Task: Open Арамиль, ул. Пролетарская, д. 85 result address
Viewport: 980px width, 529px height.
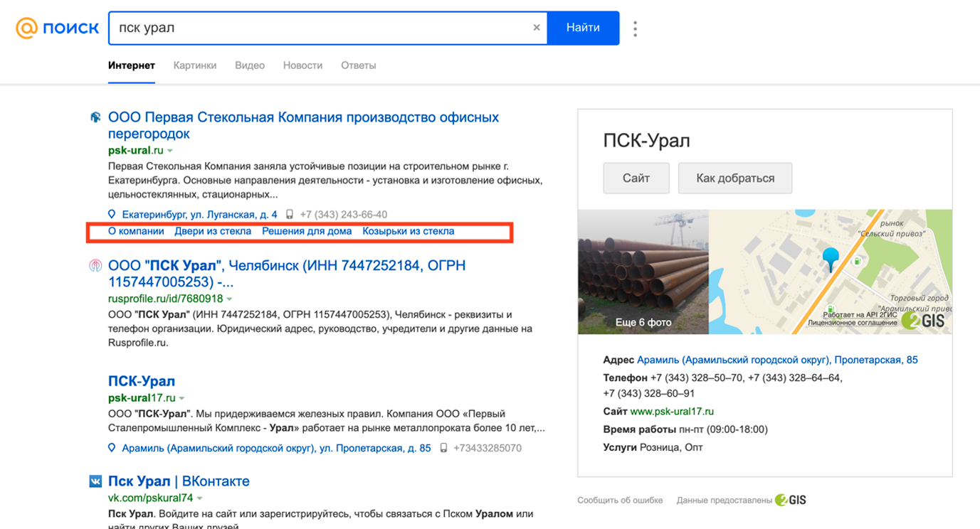Action: [x=276, y=449]
